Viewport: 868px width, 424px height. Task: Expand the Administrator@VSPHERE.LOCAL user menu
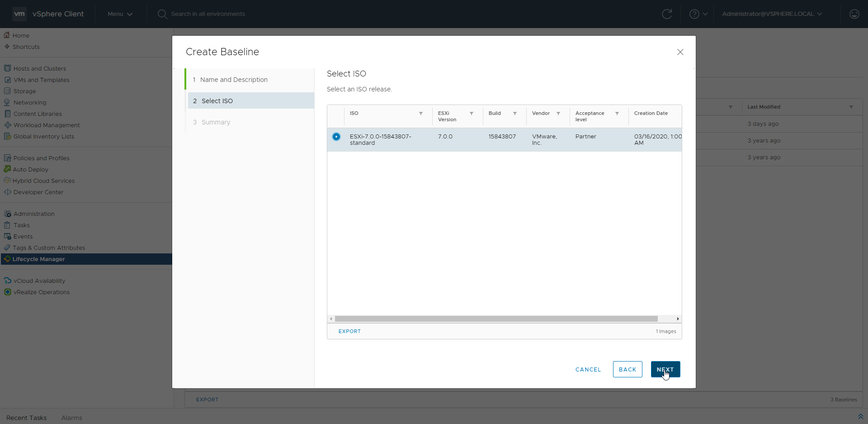pos(772,14)
